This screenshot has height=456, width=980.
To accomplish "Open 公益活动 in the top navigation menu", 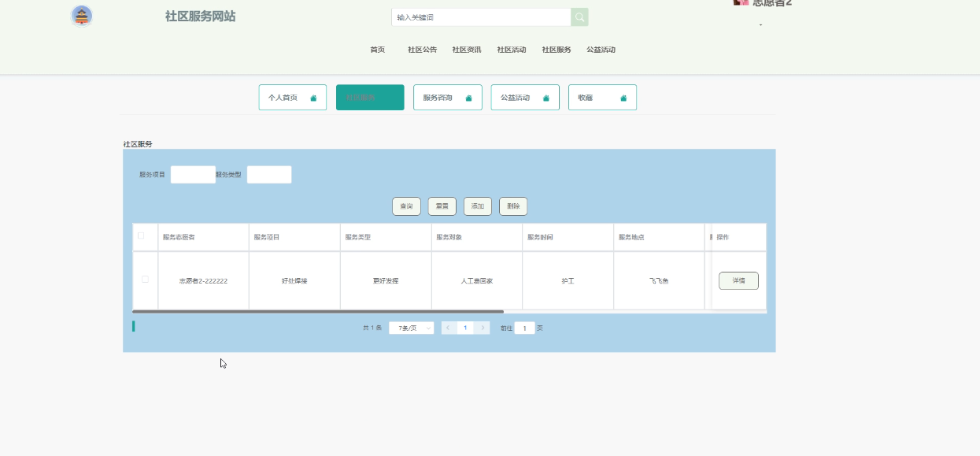I will 601,50.
